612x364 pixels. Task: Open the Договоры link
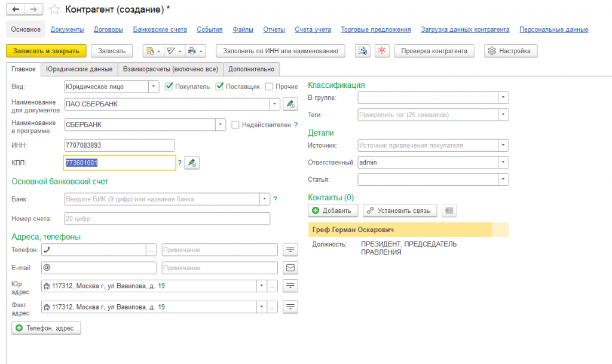pyautogui.click(x=109, y=30)
